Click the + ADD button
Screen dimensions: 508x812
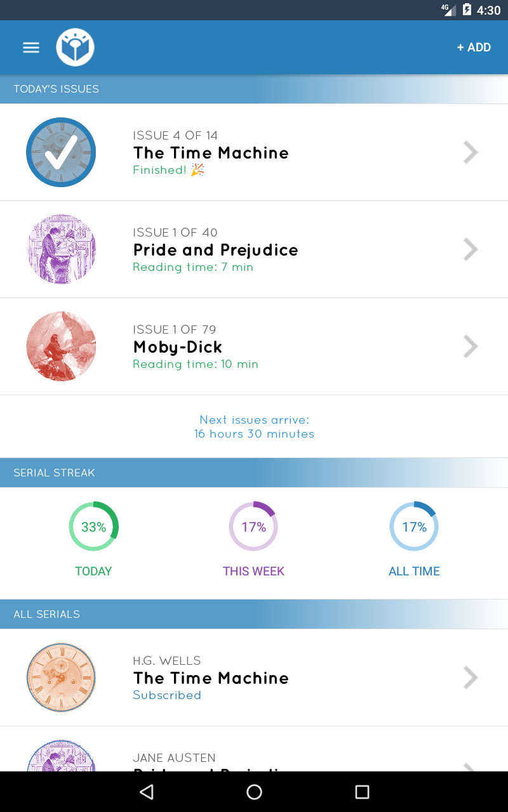pos(474,48)
